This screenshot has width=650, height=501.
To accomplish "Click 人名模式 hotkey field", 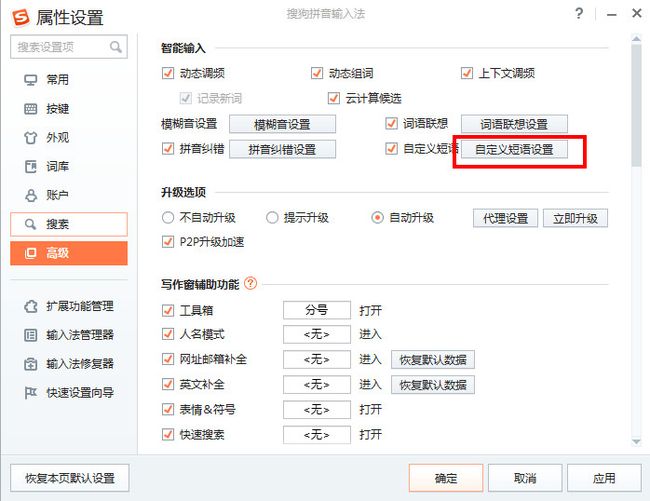I will (317, 334).
